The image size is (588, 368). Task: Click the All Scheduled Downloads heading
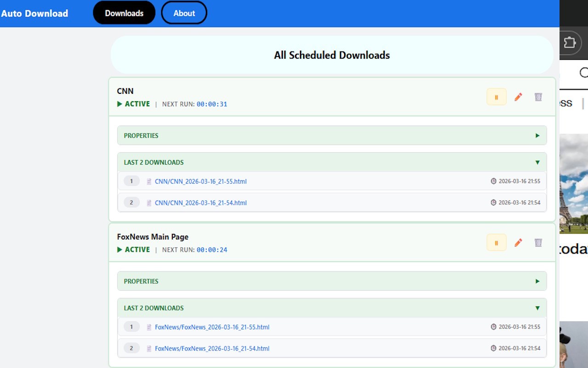tap(332, 55)
